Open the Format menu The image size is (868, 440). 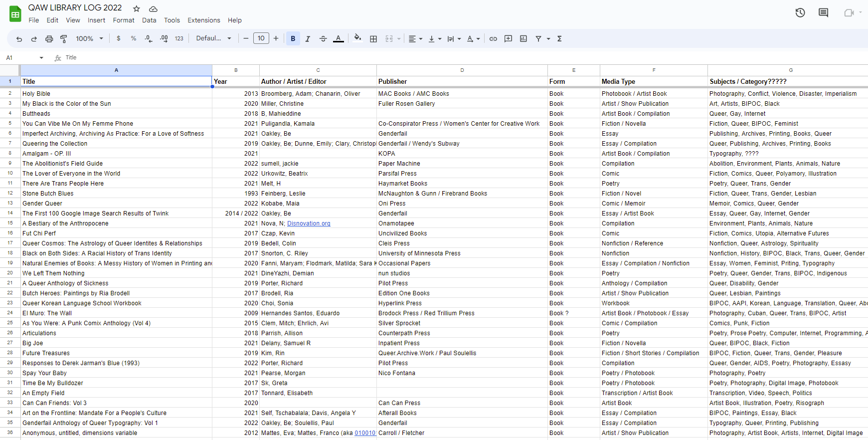124,20
